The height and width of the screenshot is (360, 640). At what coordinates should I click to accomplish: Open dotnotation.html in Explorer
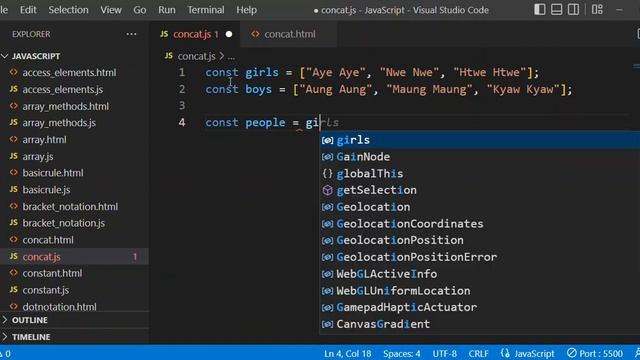[x=60, y=307]
